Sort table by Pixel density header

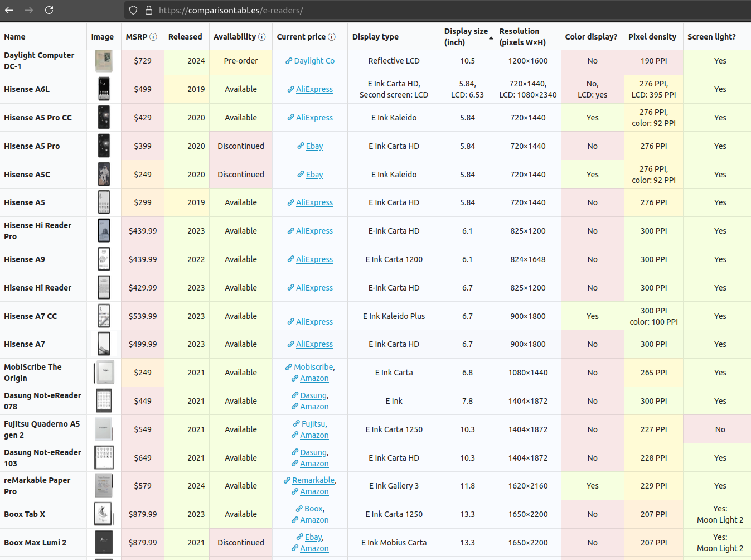[x=652, y=37]
